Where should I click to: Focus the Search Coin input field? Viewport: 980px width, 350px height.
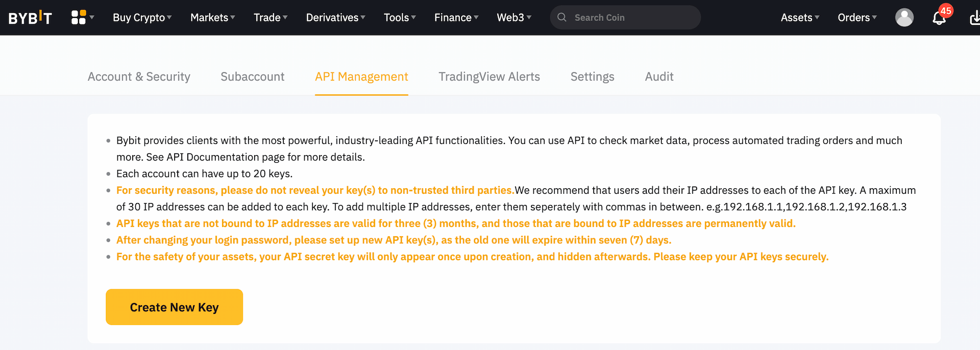click(x=633, y=17)
